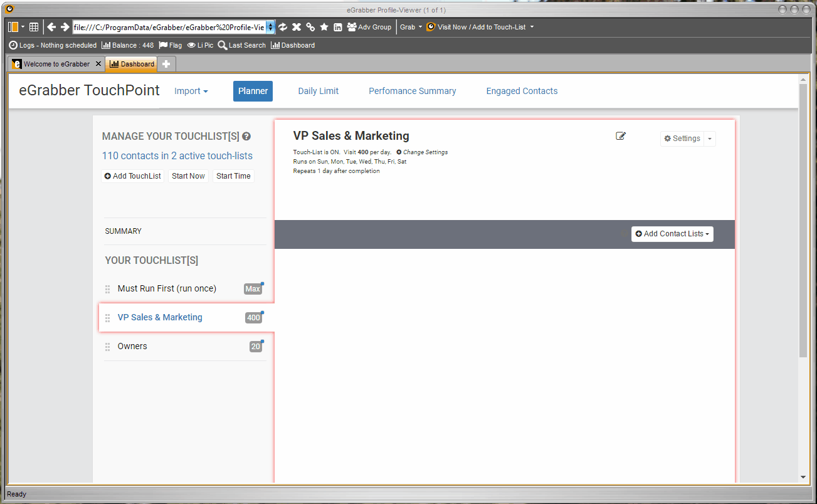Image resolution: width=817 pixels, height=504 pixels.
Task: Open Adv Group in toolbar
Action: point(369,27)
